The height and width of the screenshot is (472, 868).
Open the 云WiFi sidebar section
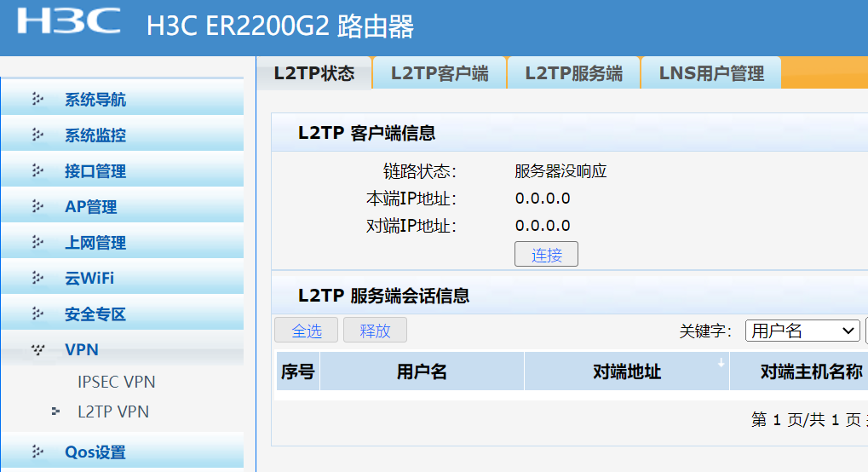[123, 277]
